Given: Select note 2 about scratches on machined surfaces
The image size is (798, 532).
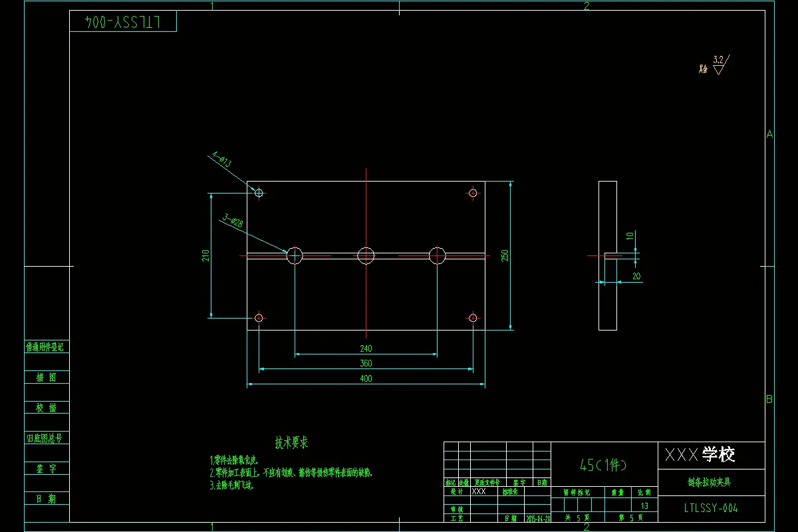Looking at the screenshot, I should [291, 473].
